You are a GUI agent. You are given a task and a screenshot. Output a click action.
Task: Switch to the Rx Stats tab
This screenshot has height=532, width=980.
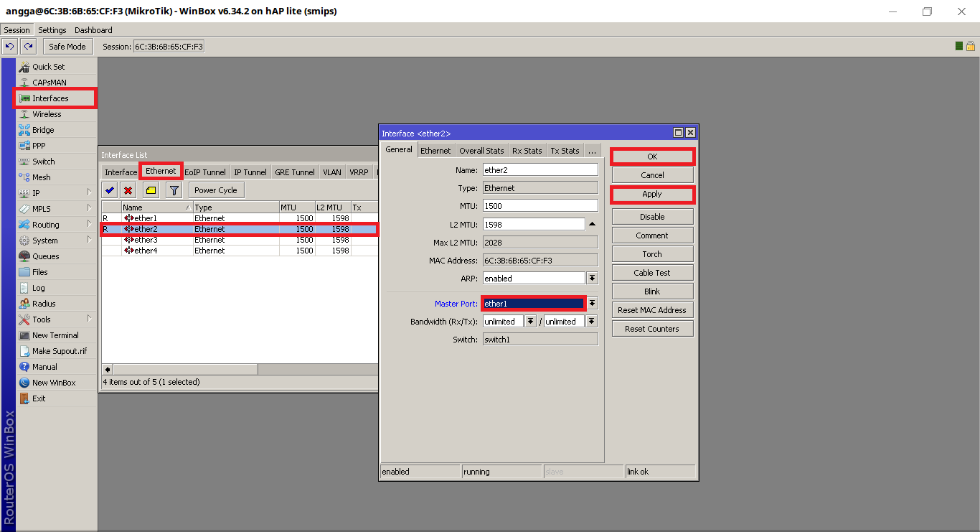point(527,151)
